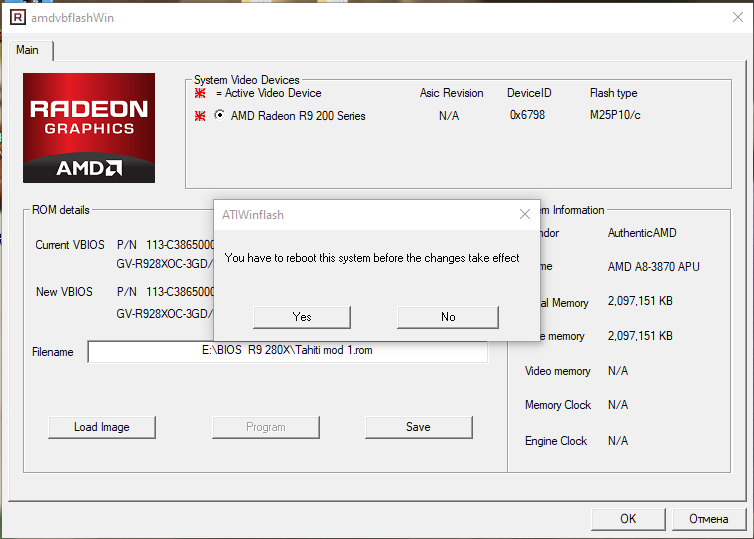Click the Flash type column header

614,93
